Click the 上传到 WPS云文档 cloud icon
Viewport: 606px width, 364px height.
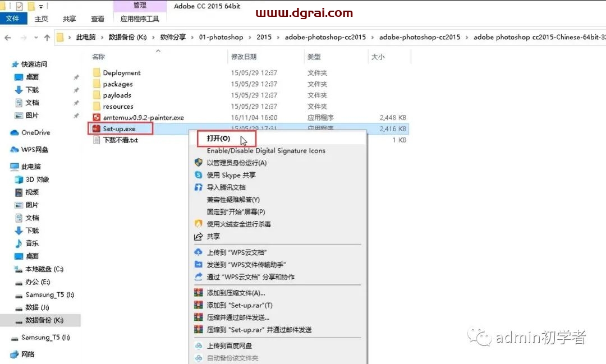(198, 252)
